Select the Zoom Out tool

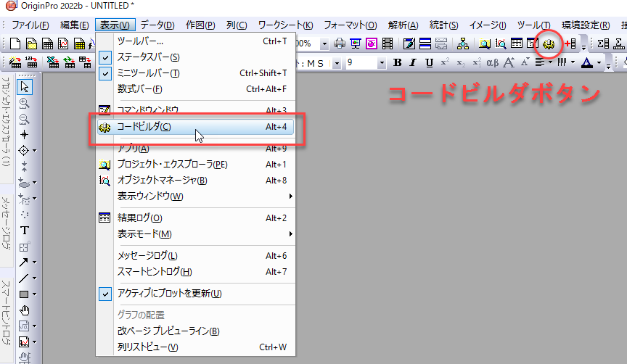click(x=25, y=119)
